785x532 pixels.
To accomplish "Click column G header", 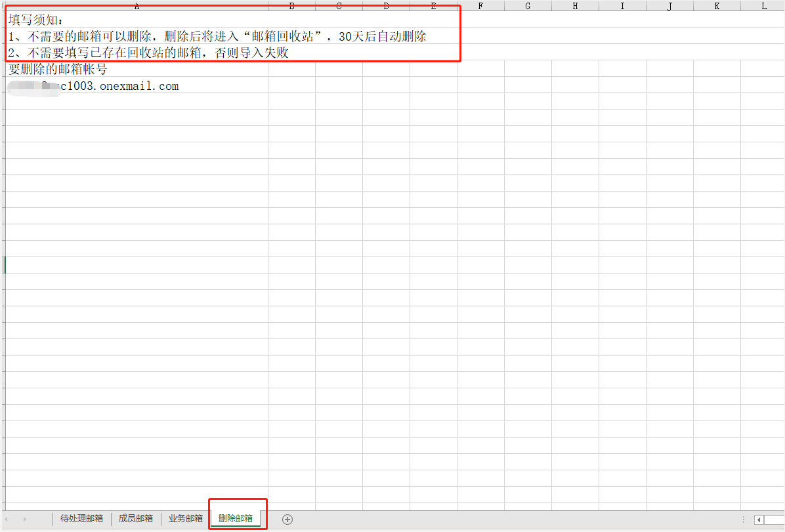I will (x=528, y=6).
